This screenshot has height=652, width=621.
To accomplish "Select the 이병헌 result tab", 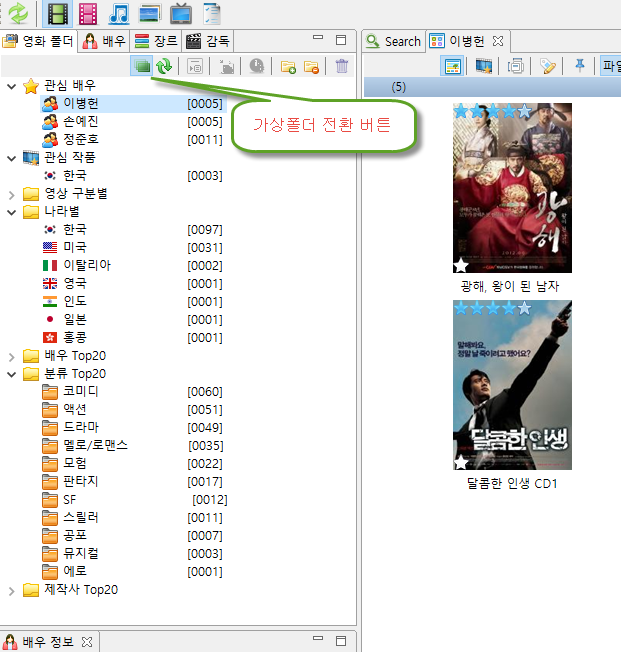I will [467, 42].
